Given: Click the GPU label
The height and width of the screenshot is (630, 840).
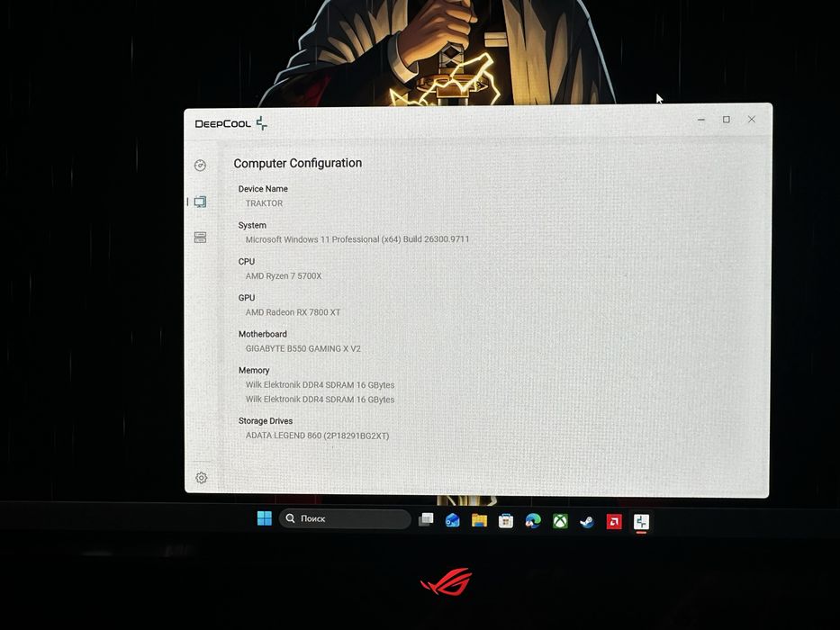Looking at the screenshot, I should 247,298.
